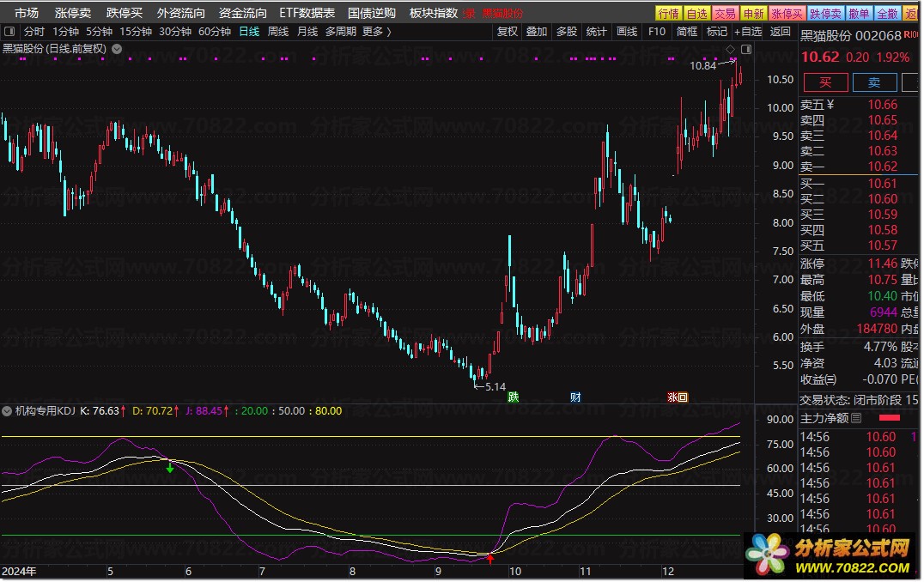Select the 周线 weekly period
924x582 pixels.
(278, 31)
